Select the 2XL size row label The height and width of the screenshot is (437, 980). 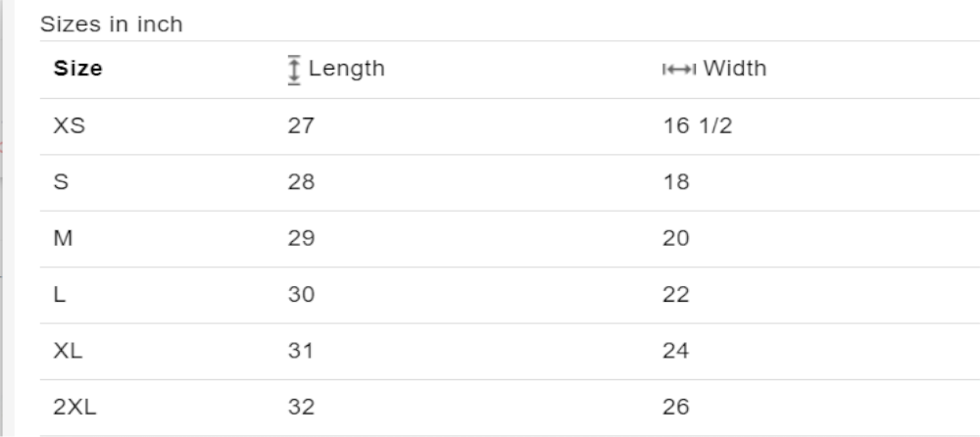[x=74, y=407]
